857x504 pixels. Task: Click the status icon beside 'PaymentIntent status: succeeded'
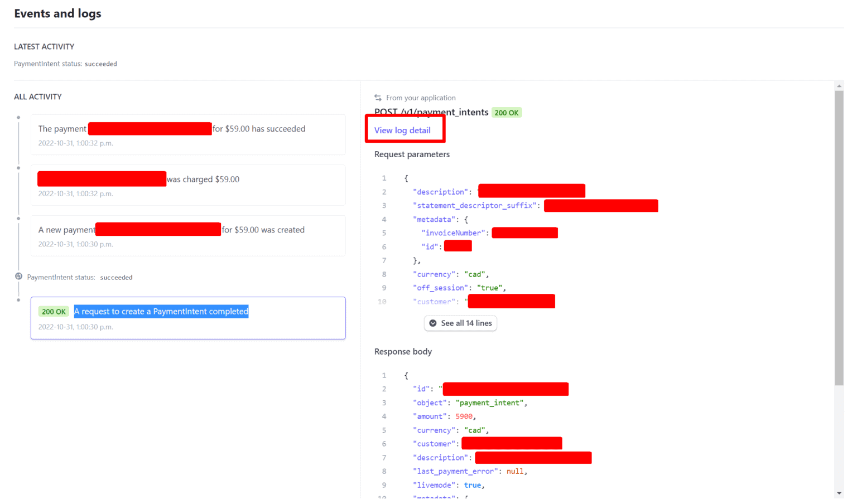pos(18,277)
